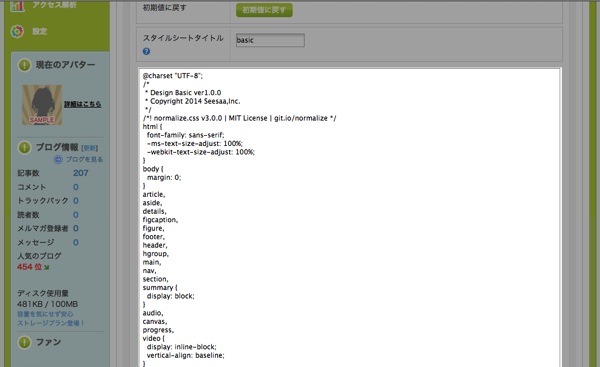
Task: Click the green icon beside ファン
Action: (24, 342)
